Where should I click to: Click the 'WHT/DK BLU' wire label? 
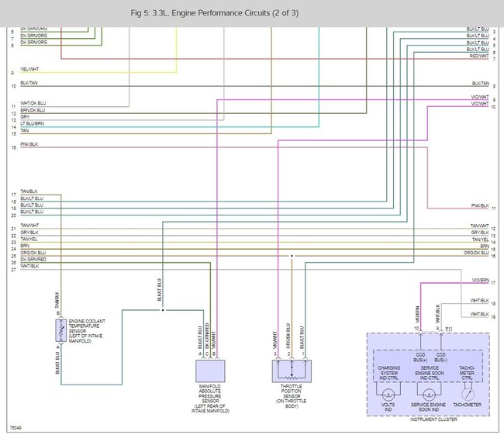33,103
